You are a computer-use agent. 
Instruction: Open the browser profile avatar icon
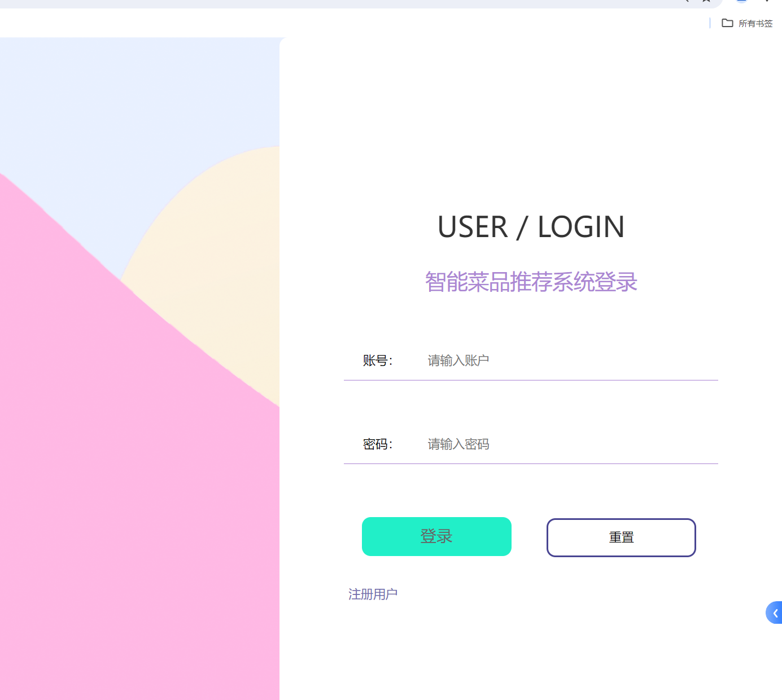(741, 2)
